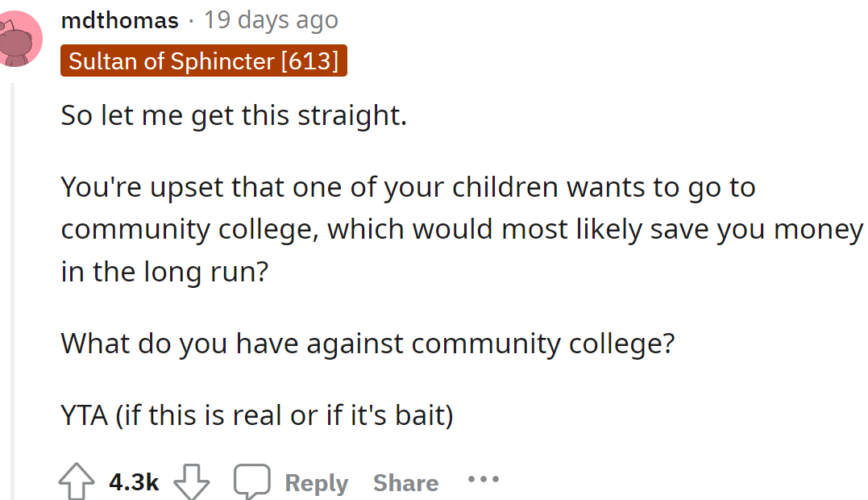Open the three-dot more options menu
This screenshot has height=500, width=868.
point(483,480)
